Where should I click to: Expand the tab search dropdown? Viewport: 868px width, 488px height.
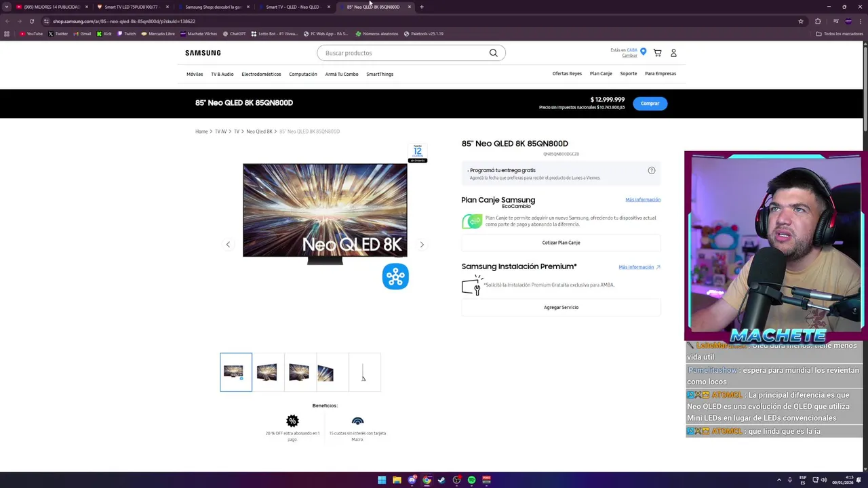(x=7, y=7)
